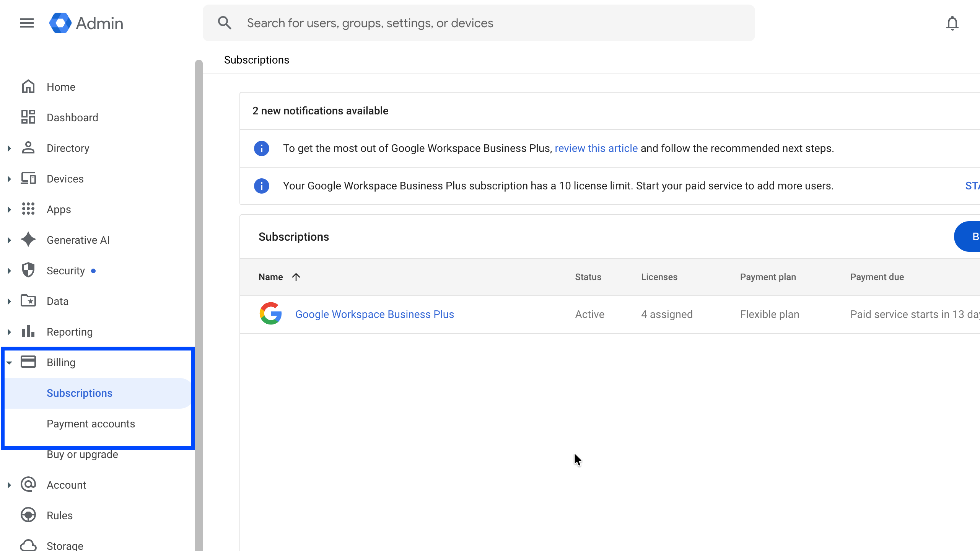Open the hamburger main menu
This screenshot has width=980, height=551.
26,23
